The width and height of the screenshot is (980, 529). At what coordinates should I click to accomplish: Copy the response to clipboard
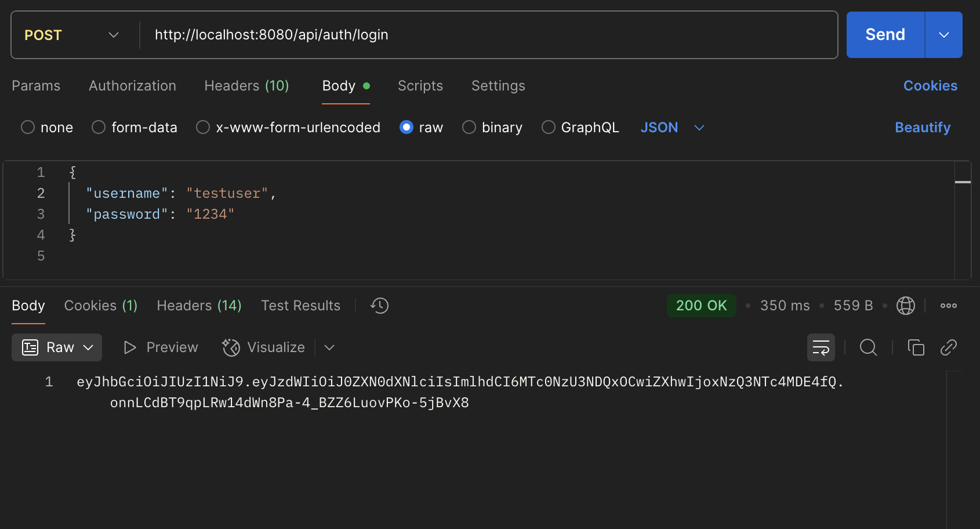(916, 347)
